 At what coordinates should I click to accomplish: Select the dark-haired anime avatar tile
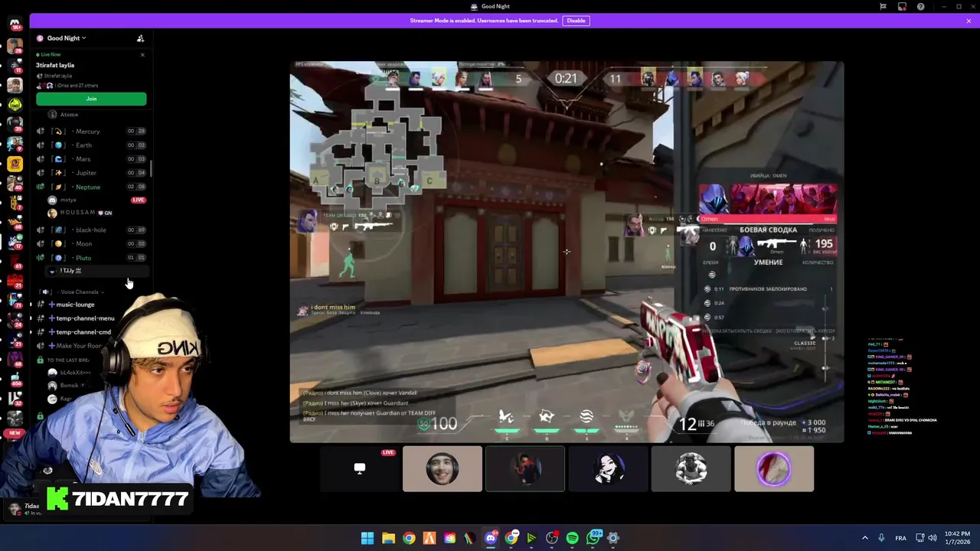608,468
